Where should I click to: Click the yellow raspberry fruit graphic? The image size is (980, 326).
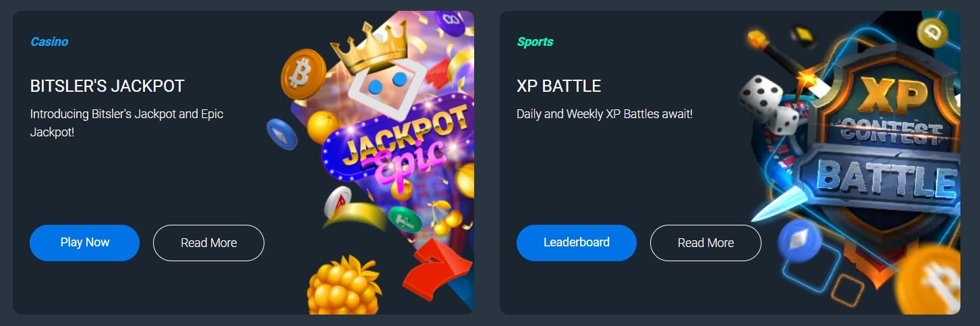click(343, 286)
